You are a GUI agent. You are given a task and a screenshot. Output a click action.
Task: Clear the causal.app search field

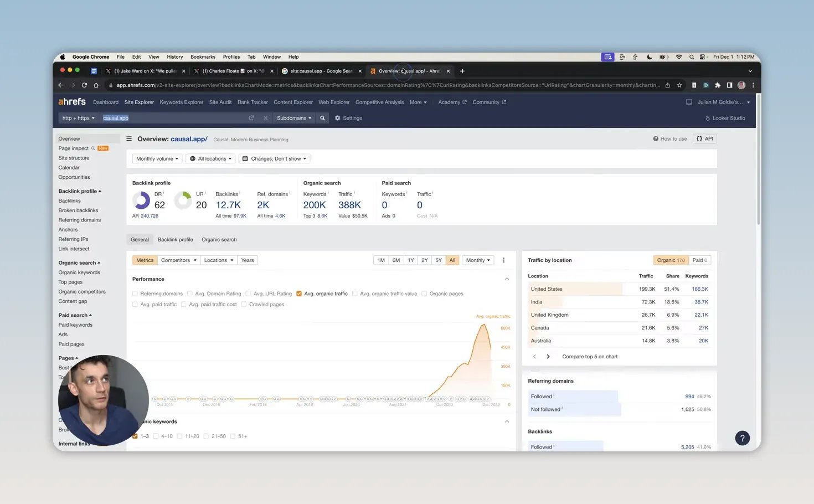[x=265, y=118]
